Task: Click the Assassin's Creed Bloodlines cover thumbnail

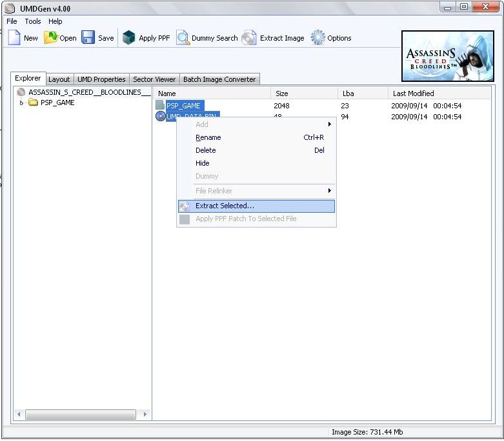Action: tap(448, 56)
